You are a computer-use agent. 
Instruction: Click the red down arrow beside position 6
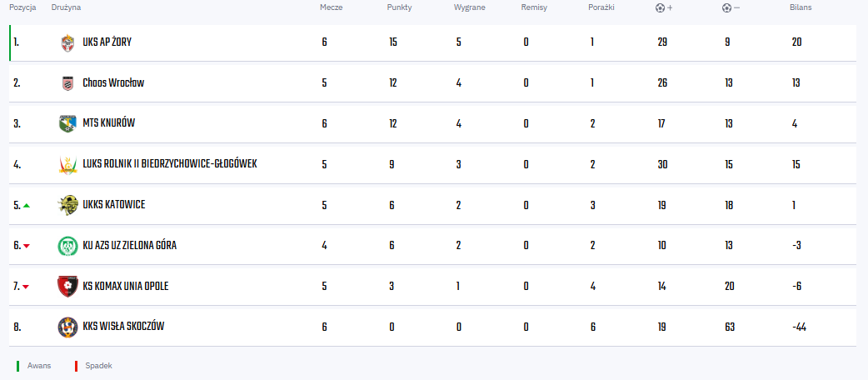click(26, 246)
